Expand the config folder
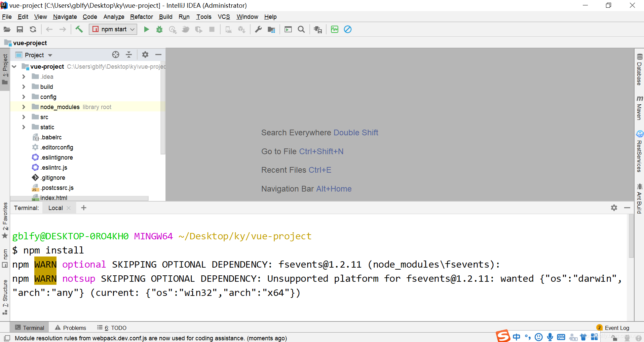 point(24,97)
